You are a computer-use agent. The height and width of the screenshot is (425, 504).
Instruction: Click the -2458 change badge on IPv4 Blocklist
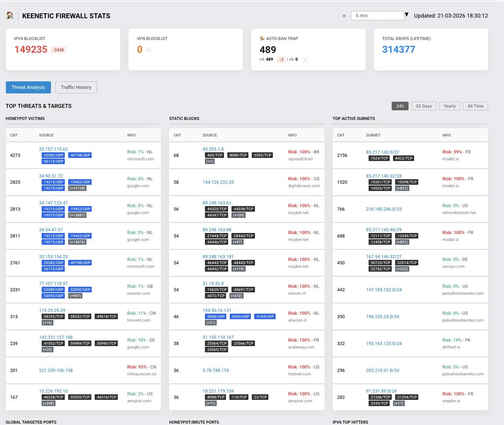click(x=58, y=50)
